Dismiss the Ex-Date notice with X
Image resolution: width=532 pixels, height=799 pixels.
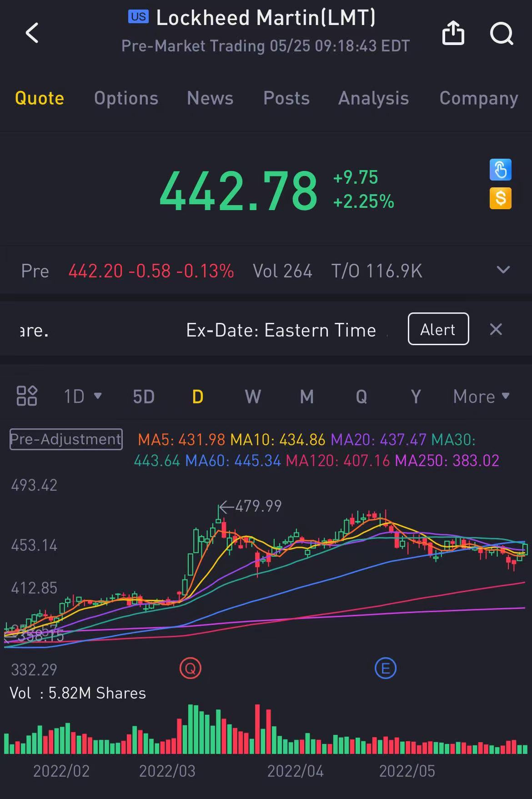pos(496,329)
